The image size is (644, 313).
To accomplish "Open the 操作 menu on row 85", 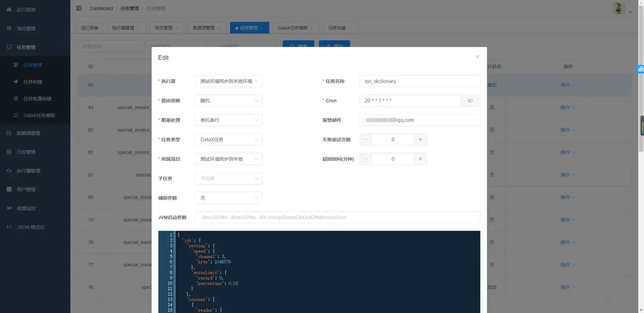I will [566, 85].
